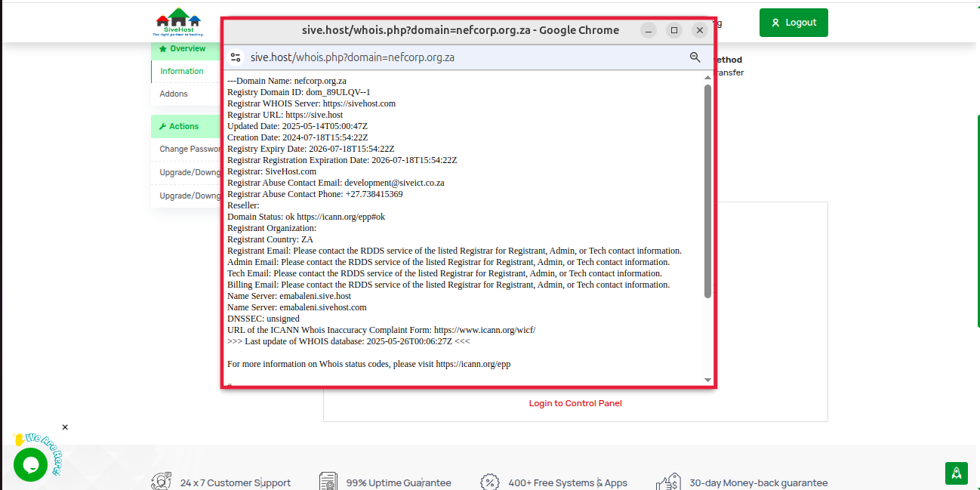Click the Registrant Country: ZA line
Image resolution: width=980 pixels, height=490 pixels.
coord(270,239)
